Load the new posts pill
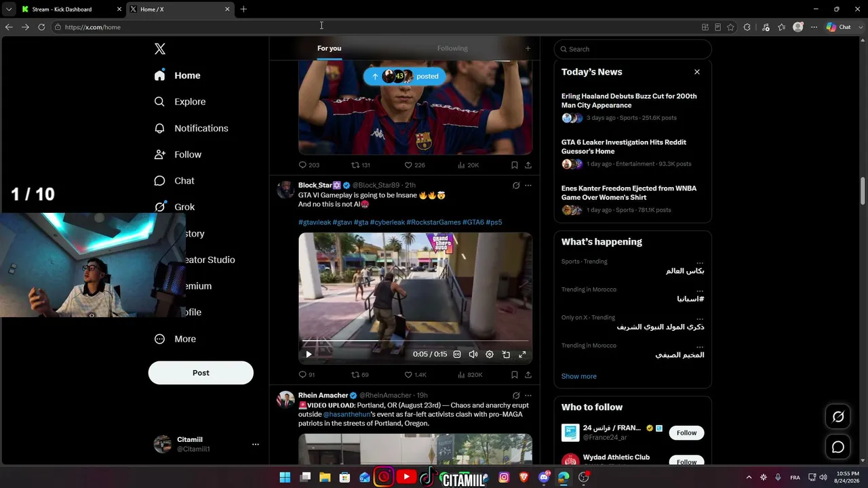 [404, 76]
